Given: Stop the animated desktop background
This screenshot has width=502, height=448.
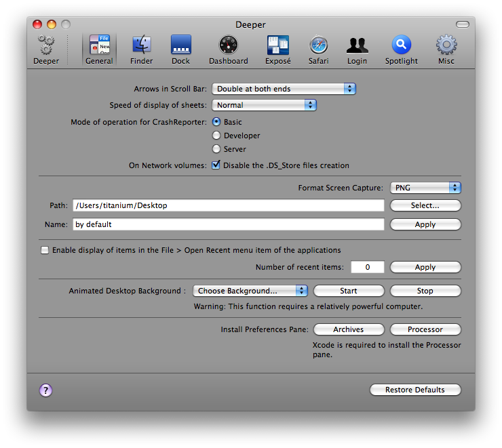Looking at the screenshot, I should point(425,291).
